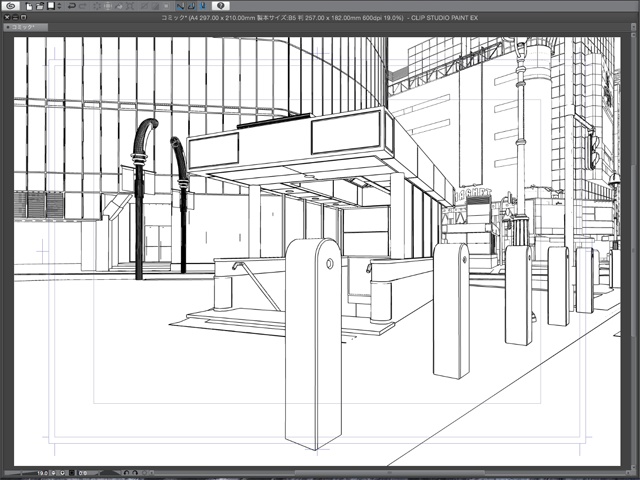640x480 pixels.
Task: Click the Open file folder icon
Action: tap(40, 6)
